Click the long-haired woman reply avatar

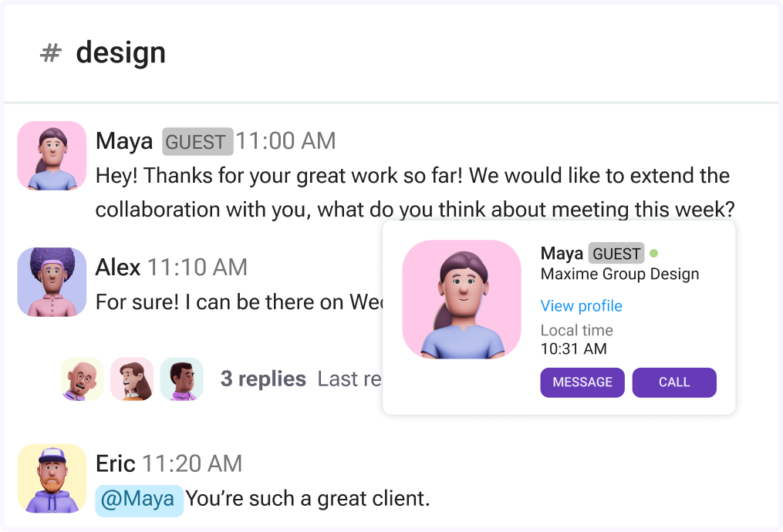pyautogui.click(x=132, y=379)
